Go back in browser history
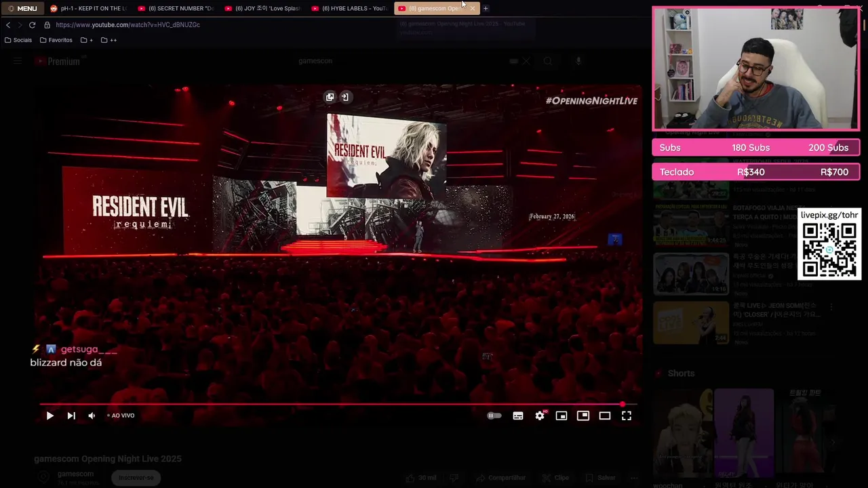Viewport: 868px width, 488px height. 8,24
